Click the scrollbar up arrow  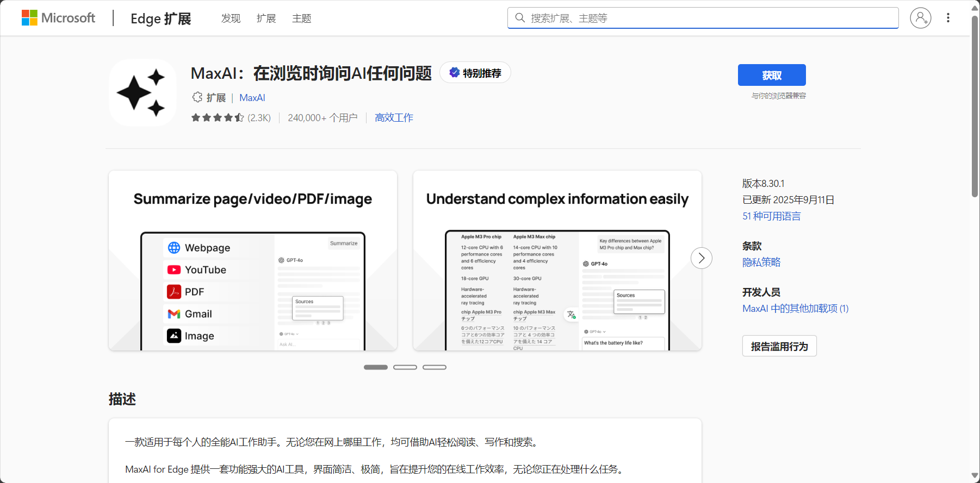(975, 8)
